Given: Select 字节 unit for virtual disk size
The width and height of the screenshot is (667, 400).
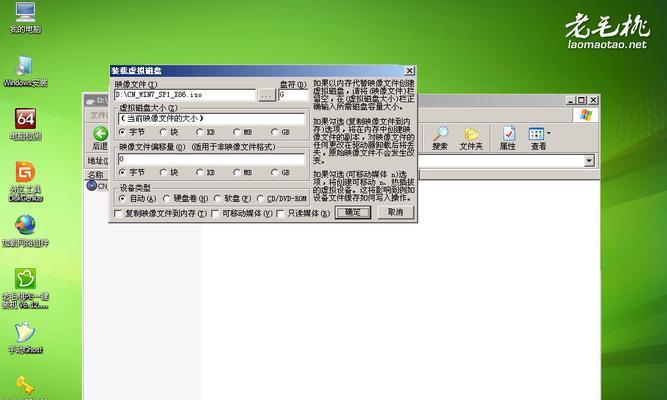Looking at the screenshot, I should (x=123, y=132).
